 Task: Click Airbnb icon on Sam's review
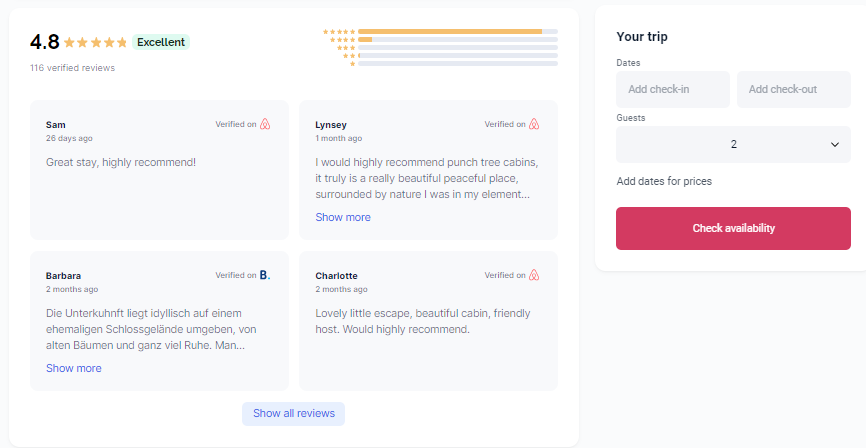pos(265,125)
